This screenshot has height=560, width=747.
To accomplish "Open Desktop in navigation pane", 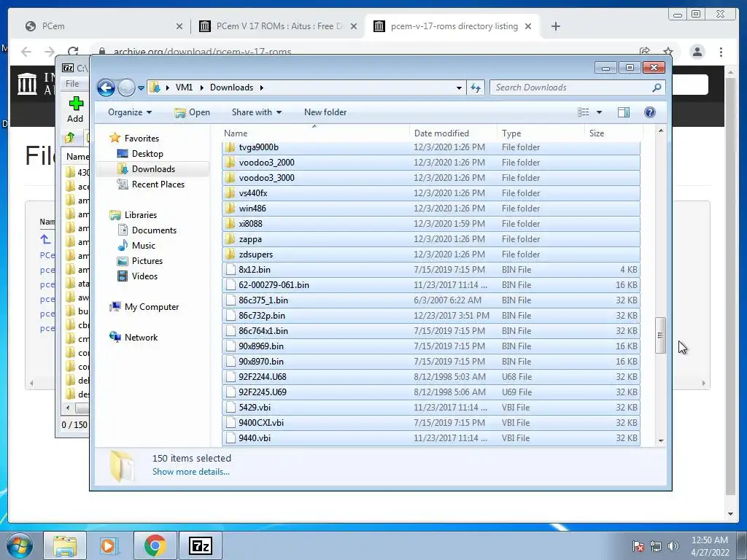I will click(147, 154).
